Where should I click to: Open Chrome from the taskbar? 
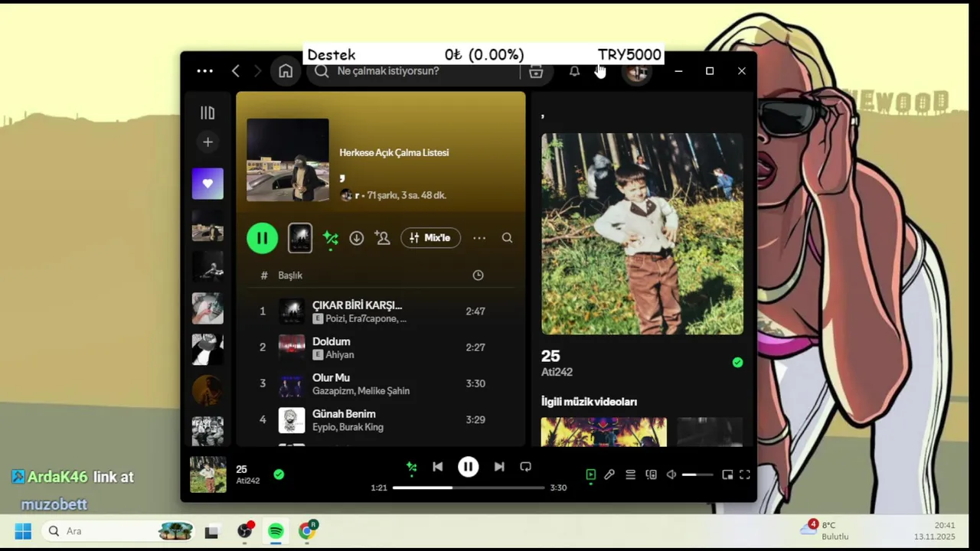click(x=307, y=531)
